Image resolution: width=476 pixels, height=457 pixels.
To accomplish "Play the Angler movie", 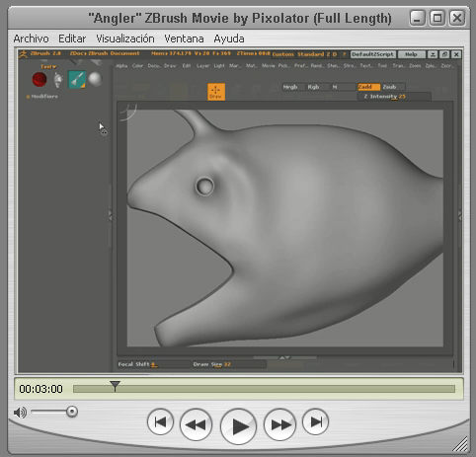I will click(x=239, y=426).
